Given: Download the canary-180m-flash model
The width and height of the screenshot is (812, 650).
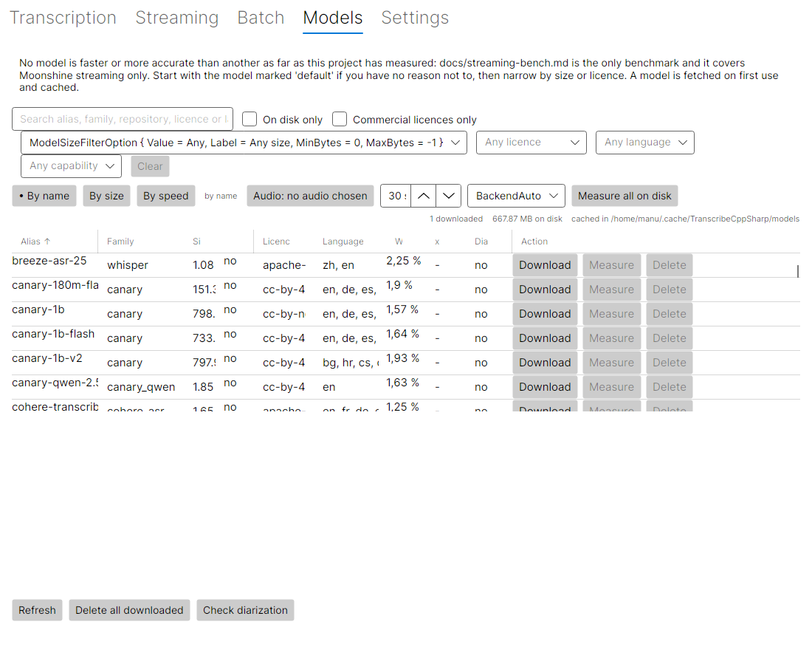Looking at the screenshot, I should (545, 290).
